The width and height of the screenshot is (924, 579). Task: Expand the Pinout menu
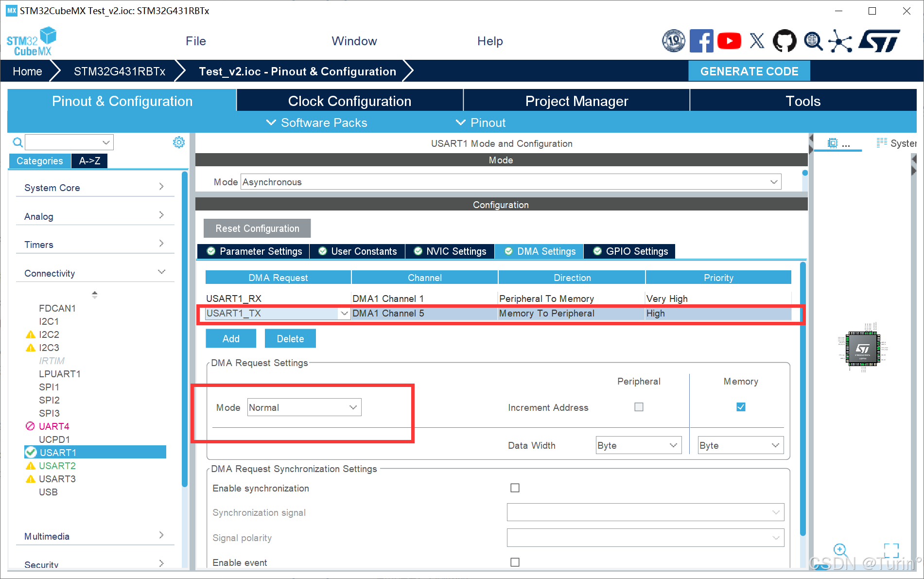pyautogui.click(x=481, y=123)
